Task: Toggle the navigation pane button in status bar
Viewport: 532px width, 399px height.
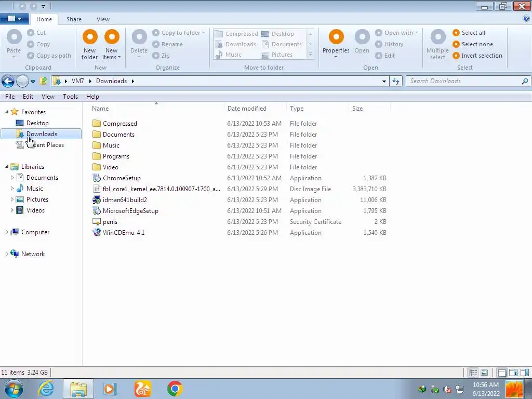Action: pos(502,373)
